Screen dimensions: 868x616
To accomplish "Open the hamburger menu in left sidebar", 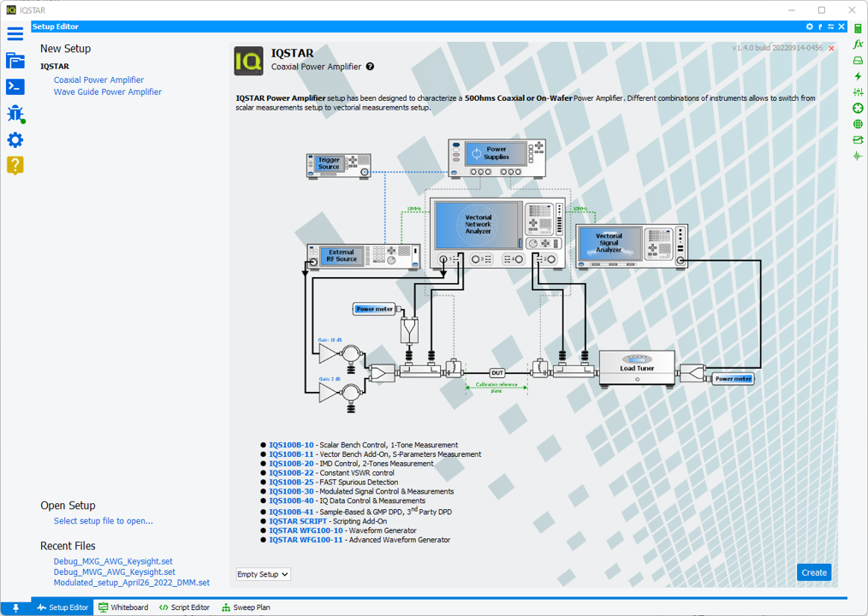I will (x=15, y=33).
